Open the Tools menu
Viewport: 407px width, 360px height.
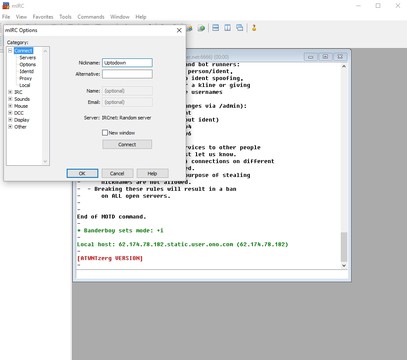[x=65, y=17]
